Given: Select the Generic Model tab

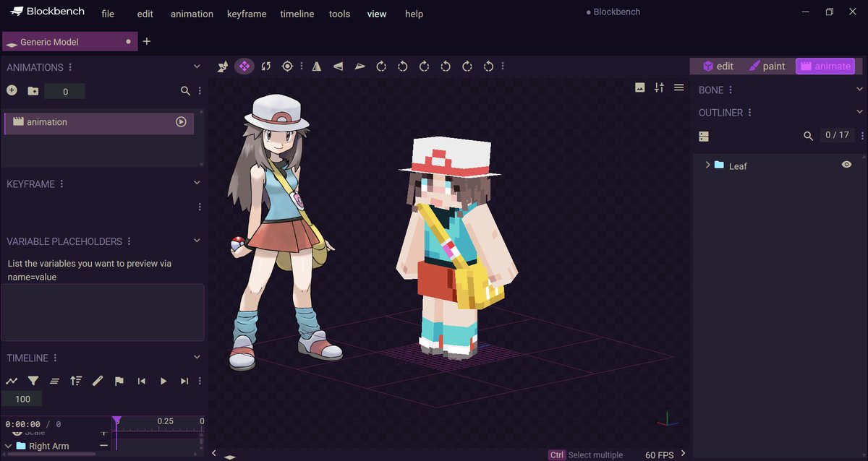Looking at the screenshot, I should (x=69, y=41).
